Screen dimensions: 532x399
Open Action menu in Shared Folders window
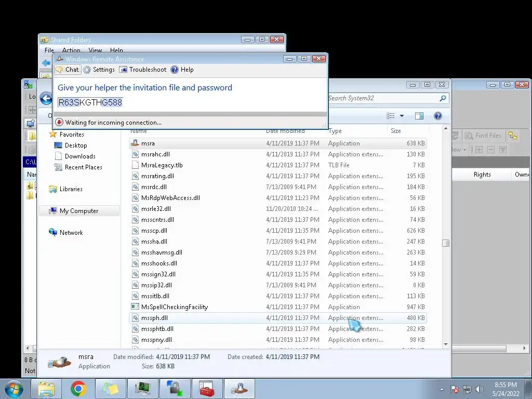point(71,50)
